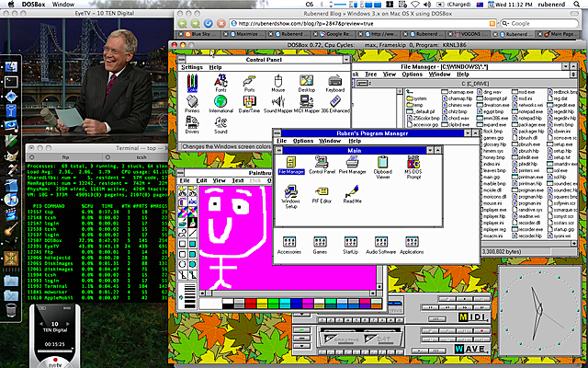Open the system folder in File Manager
588x368 pixels.
pos(416,98)
